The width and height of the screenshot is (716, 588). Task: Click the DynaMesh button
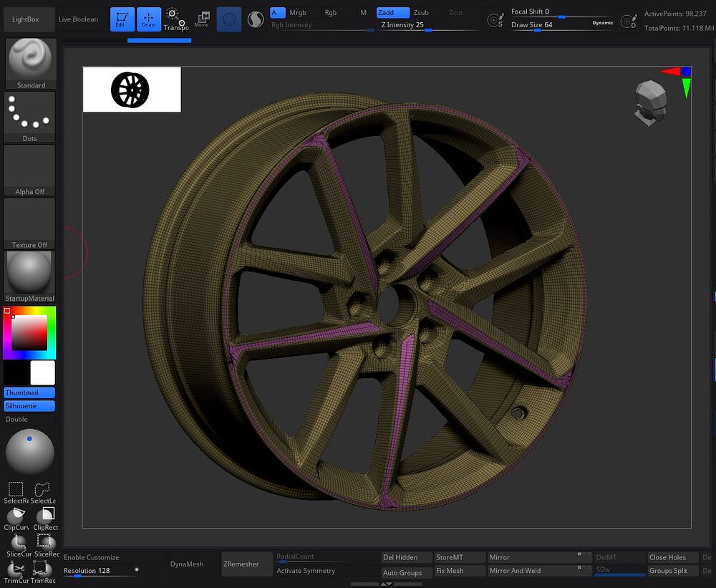pyautogui.click(x=187, y=564)
